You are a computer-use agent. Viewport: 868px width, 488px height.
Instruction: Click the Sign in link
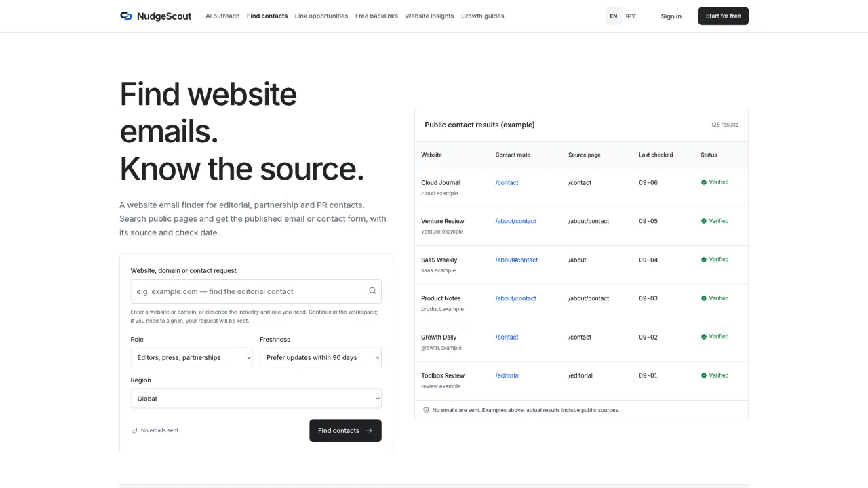(x=671, y=16)
